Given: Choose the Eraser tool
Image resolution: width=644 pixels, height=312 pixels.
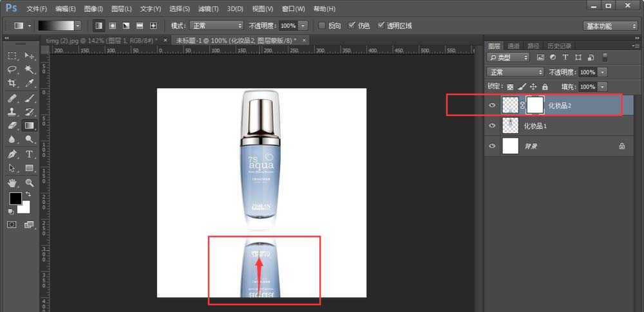Looking at the screenshot, I should [x=12, y=126].
